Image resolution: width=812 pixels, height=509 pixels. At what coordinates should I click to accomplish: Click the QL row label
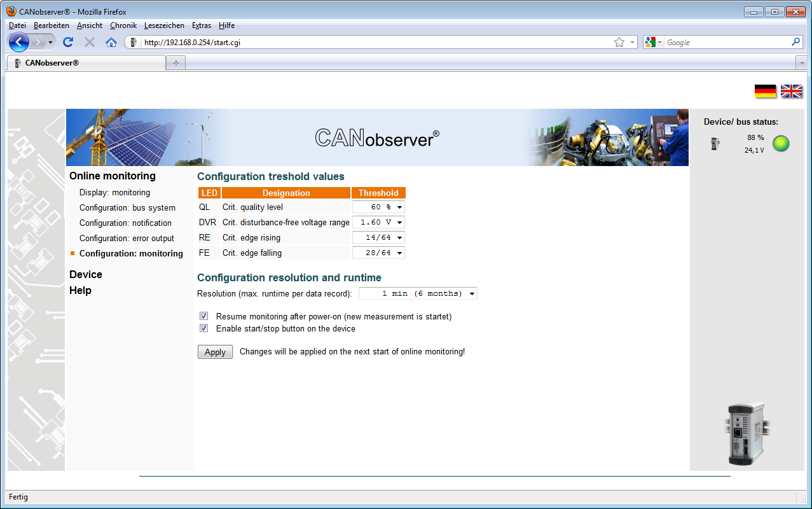pyautogui.click(x=204, y=207)
